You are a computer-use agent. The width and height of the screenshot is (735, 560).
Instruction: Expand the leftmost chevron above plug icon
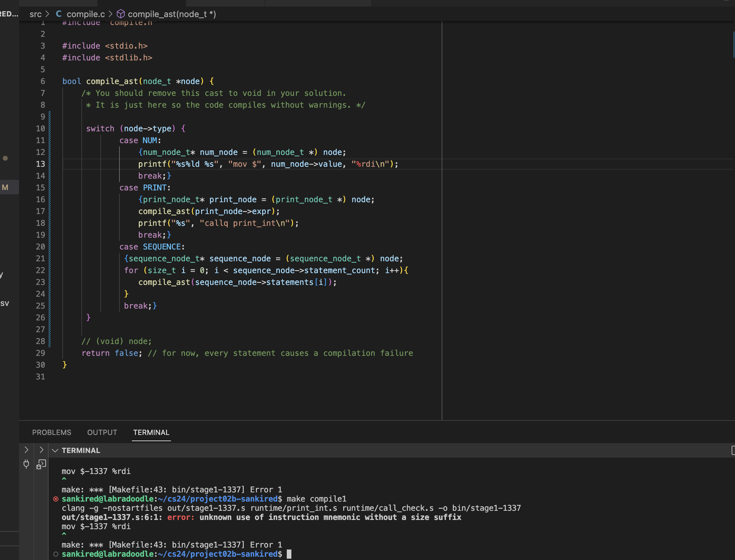point(26,450)
